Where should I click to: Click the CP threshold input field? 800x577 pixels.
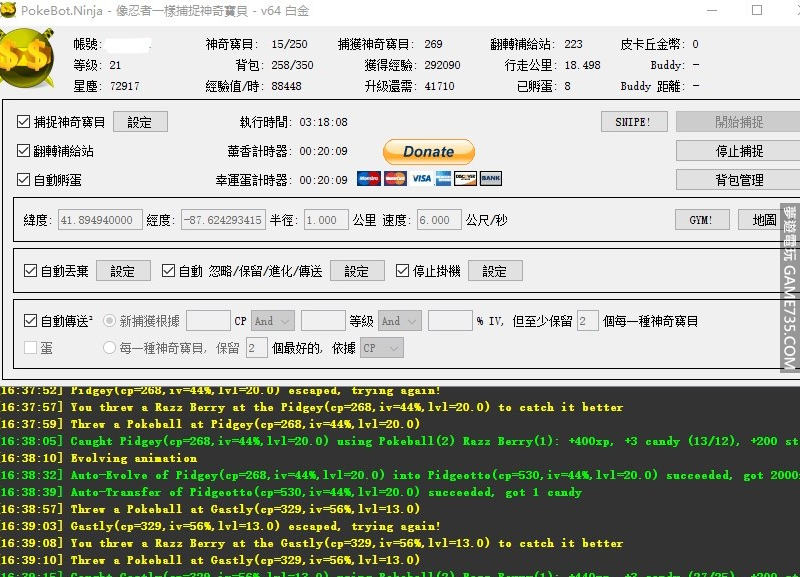pyautogui.click(x=208, y=321)
